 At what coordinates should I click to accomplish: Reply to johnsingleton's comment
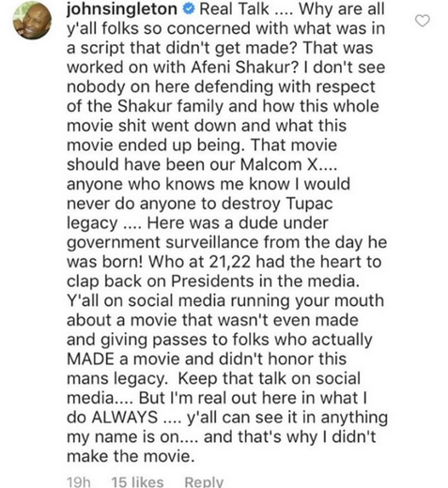pos(204,481)
